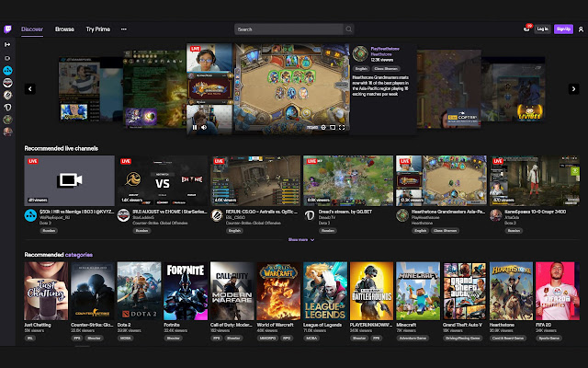The image size is (588, 368).
Task: Open Dread's stream Dota thumbnail
Action: [348, 180]
